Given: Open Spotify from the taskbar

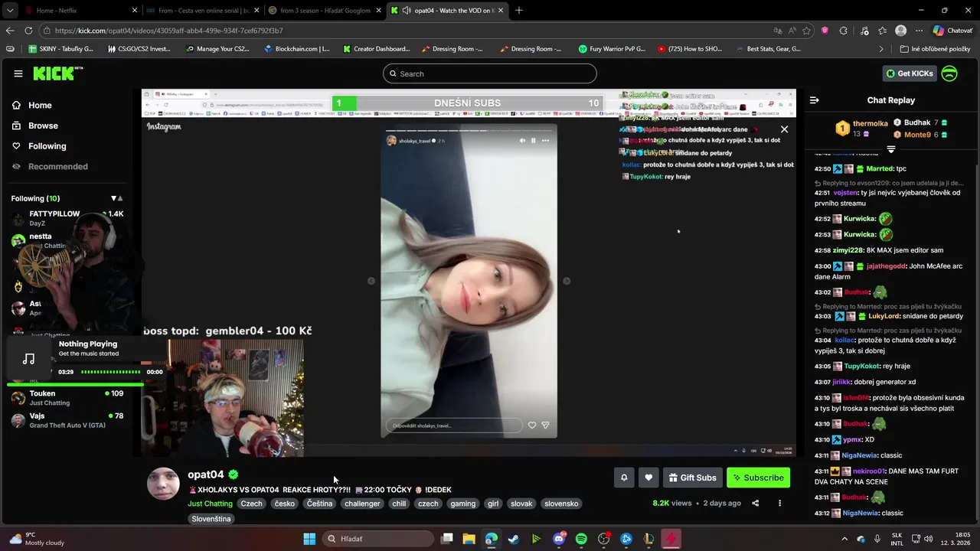Looking at the screenshot, I should (581, 539).
